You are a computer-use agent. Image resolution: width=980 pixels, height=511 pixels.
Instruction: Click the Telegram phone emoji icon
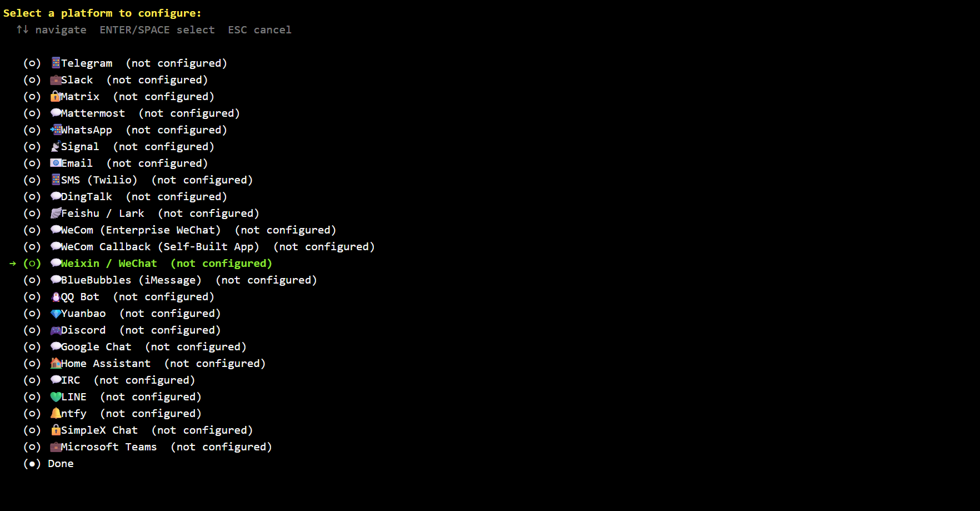coord(56,63)
